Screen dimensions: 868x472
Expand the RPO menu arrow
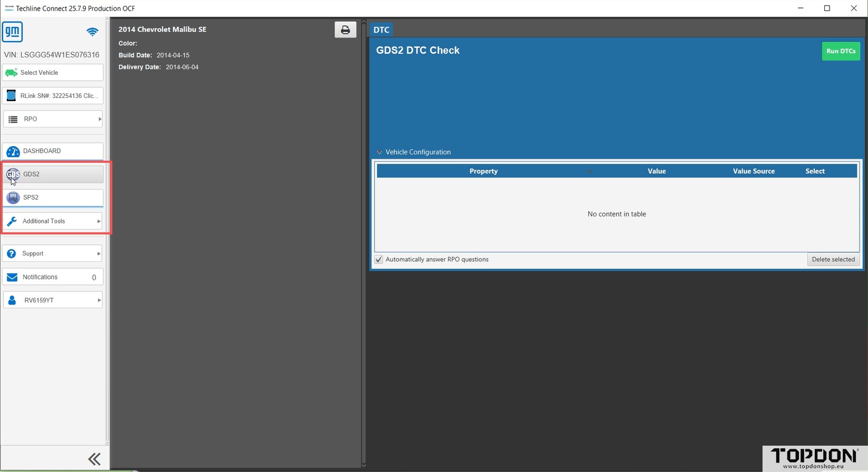(99, 119)
